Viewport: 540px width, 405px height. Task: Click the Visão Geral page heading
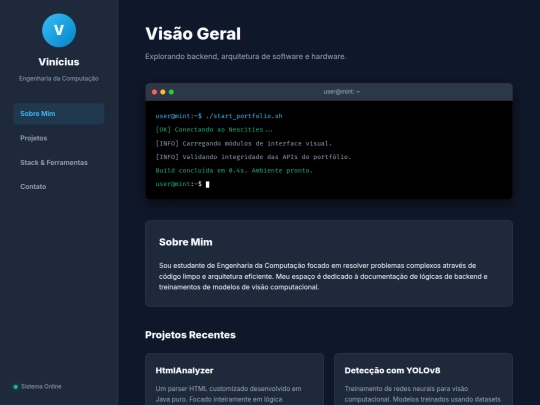[x=193, y=34]
